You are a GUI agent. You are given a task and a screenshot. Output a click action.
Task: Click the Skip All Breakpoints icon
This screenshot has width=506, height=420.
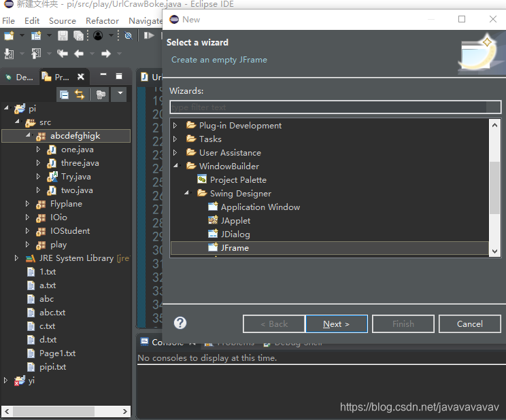[x=128, y=35]
